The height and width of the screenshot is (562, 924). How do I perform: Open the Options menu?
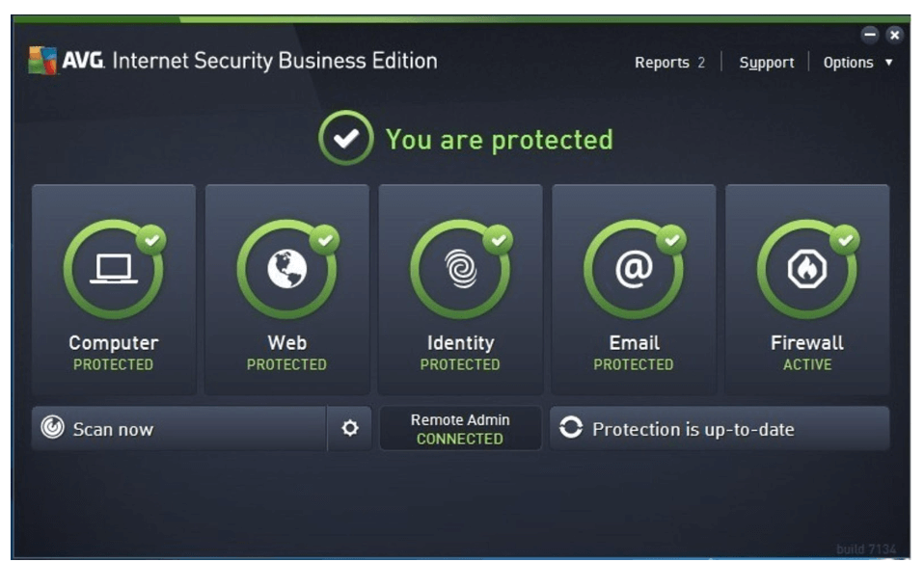(x=848, y=63)
